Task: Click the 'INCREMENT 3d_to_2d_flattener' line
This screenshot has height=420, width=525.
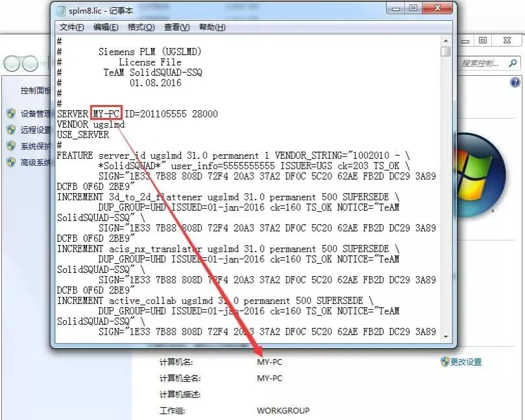Action: (x=228, y=197)
